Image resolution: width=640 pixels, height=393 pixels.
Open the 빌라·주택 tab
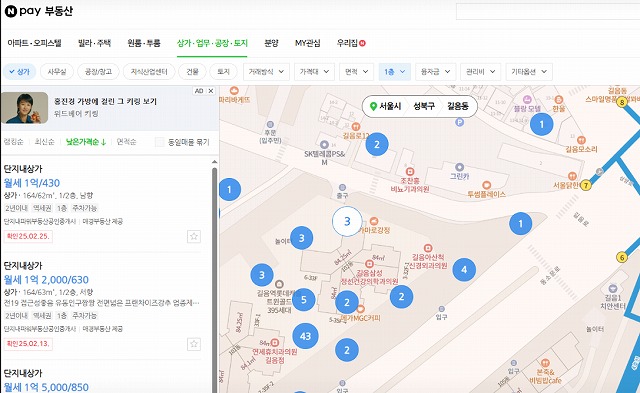point(94,43)
